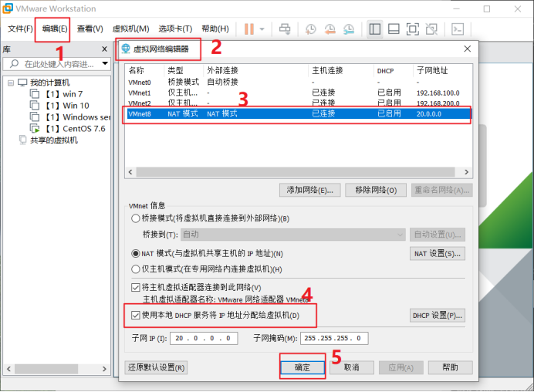534x392 pixels.
Task: Click the 帮助 button in the dialog
Action: click(x=450, y=367)
